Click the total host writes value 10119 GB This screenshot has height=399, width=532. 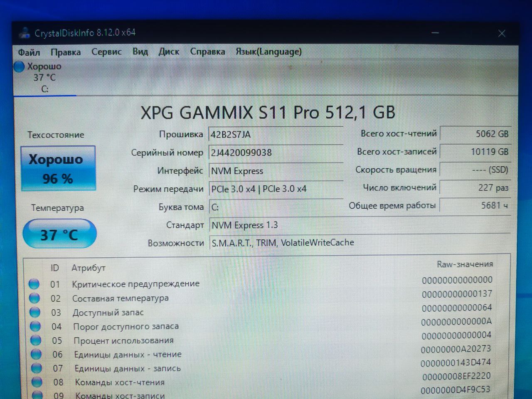pyautogui.click(x=475, y=152)
